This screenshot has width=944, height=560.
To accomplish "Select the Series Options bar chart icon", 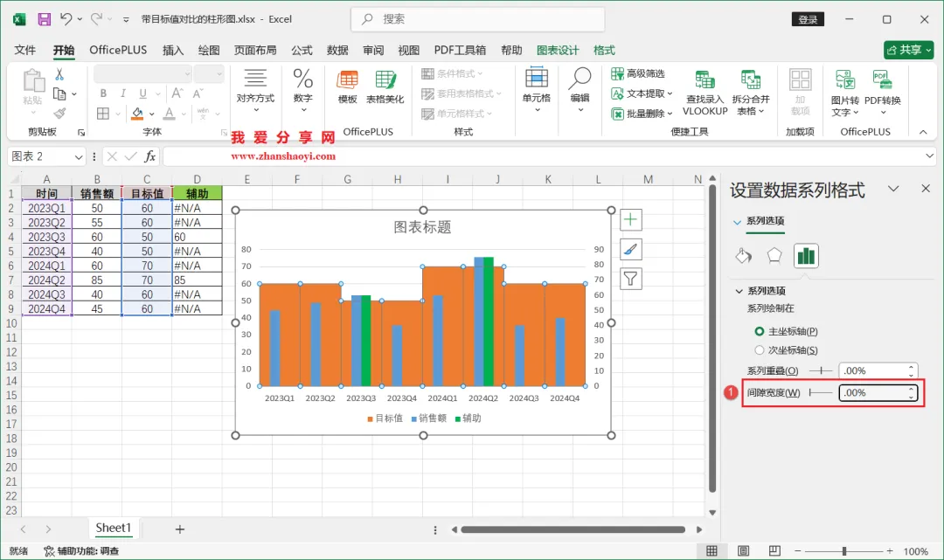I will pyautogui.click(x=806, y=256).
